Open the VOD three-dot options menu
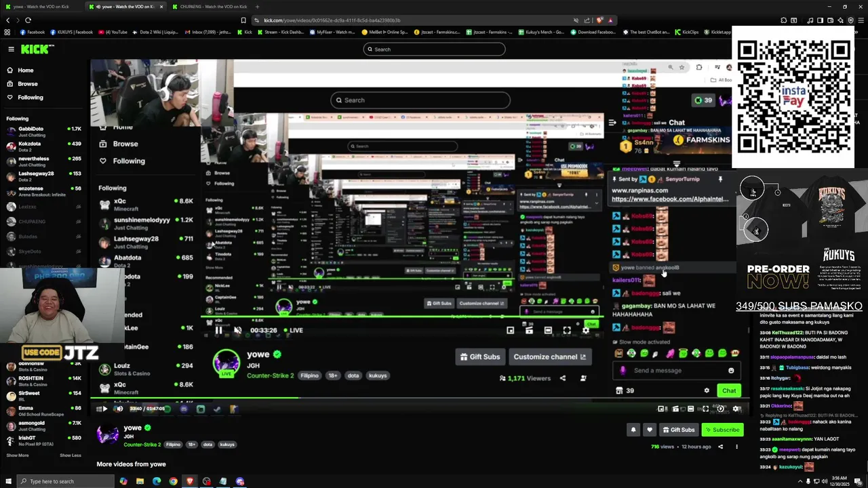The image size is (868, 488). (736, 447)
